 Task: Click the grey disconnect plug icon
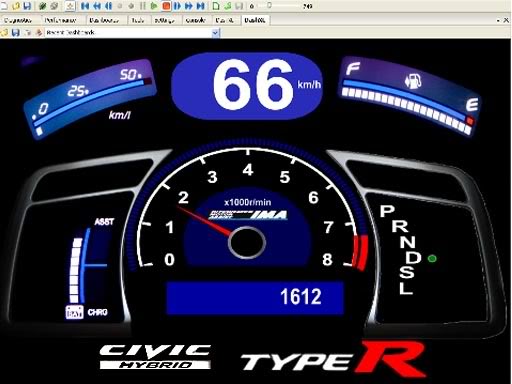[x=54, y=6]
